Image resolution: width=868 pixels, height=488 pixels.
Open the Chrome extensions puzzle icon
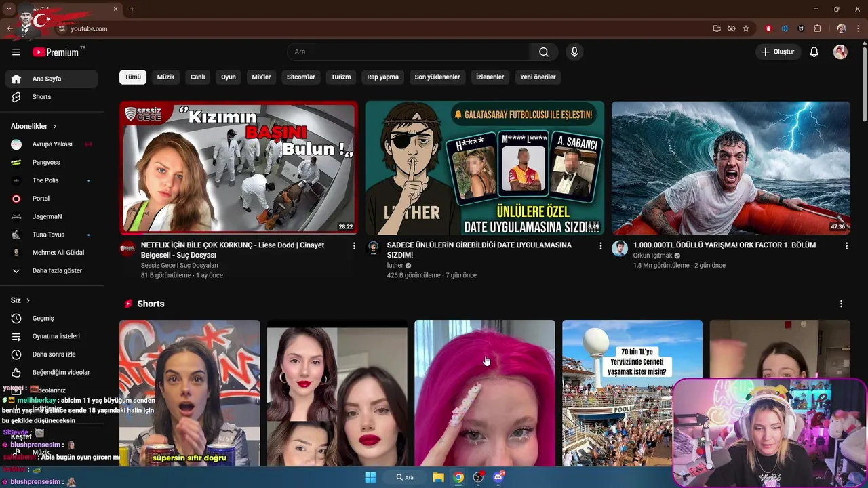pos(817,28)
